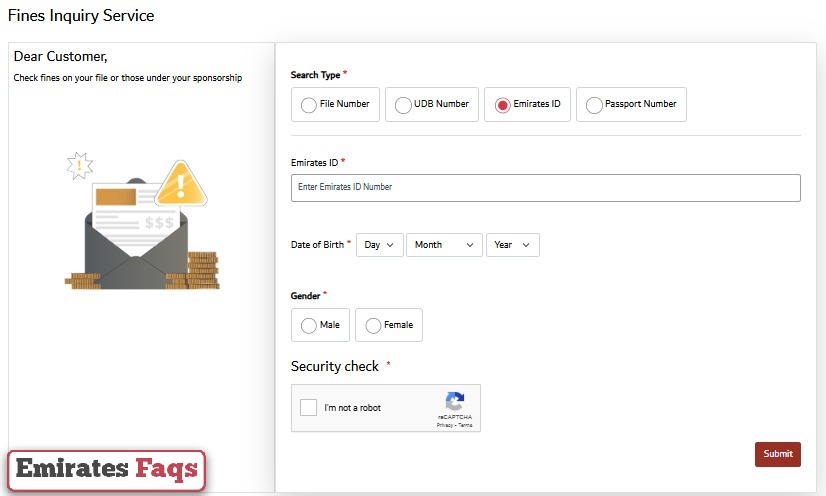
Task: Select Male gender option
Action: [x=308, y=325]
